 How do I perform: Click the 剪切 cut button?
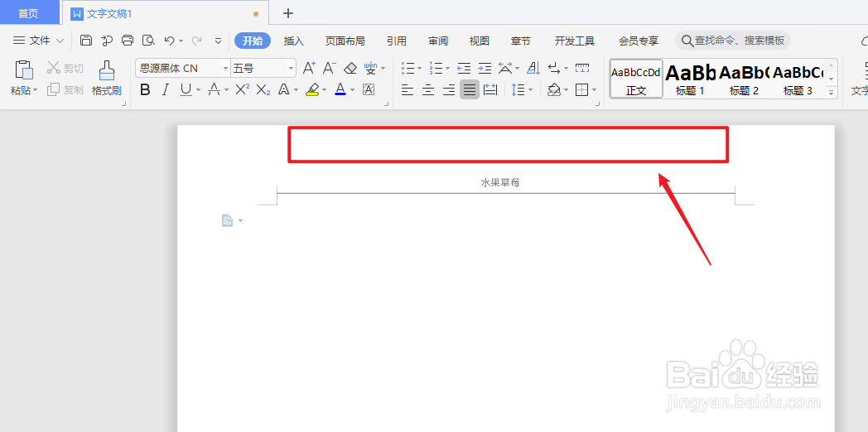pyautogui.click(x=65, y=68)
